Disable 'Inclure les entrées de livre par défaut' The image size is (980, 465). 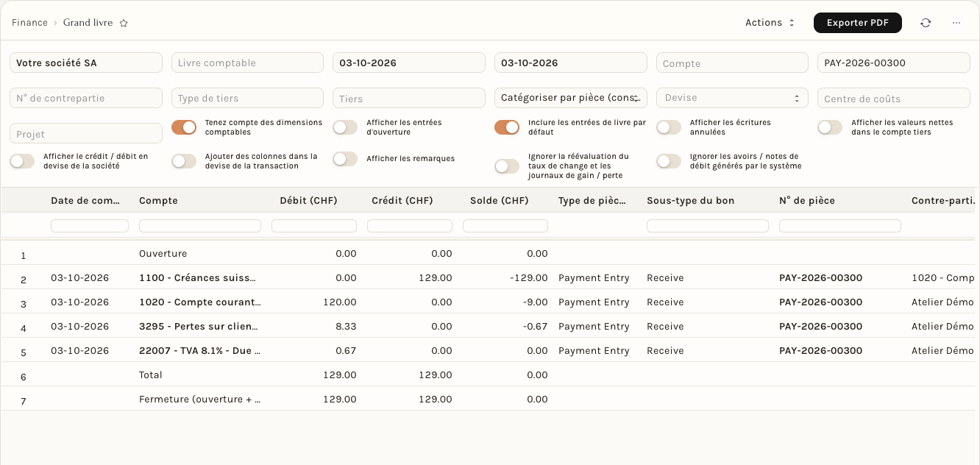point(507,127)
